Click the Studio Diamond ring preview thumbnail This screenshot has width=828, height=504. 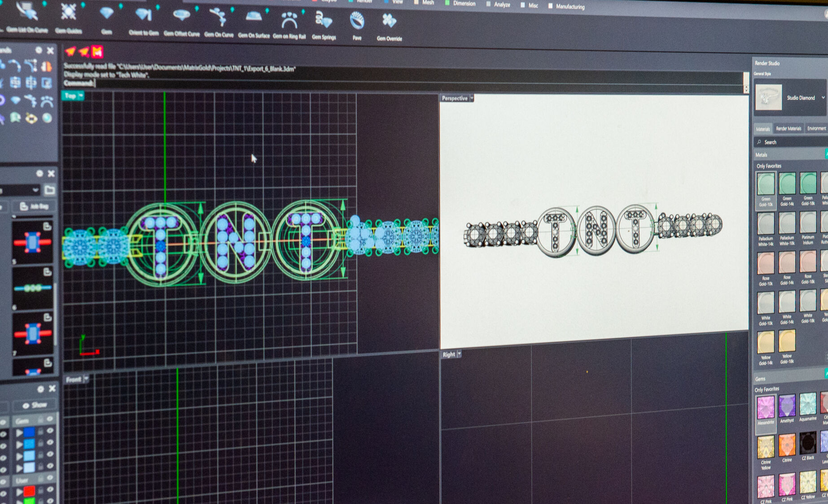point(768,97)
